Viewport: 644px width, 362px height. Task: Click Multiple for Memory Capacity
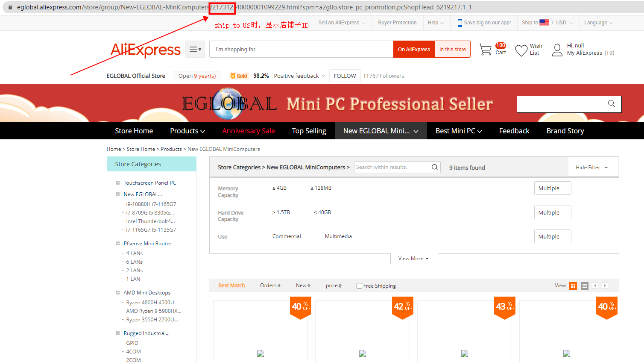pos(553,188)
